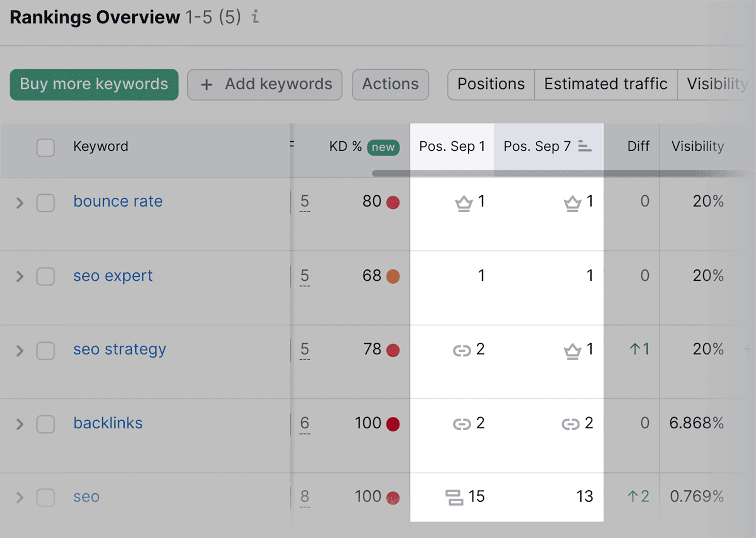756x538 pixels.
Task: Switch to the Positions tab
Action: (490, 85)
